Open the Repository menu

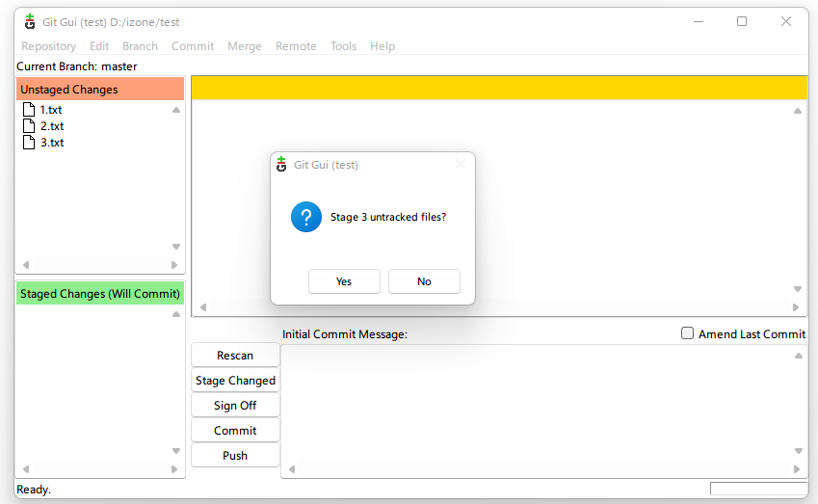(x=48, y=46)
